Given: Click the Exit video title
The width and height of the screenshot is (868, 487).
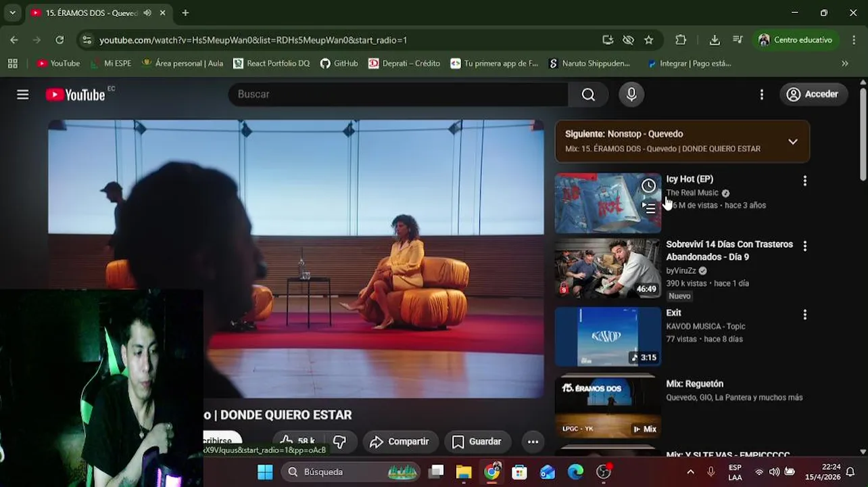Looking at the screenshot, I should 673,312.
